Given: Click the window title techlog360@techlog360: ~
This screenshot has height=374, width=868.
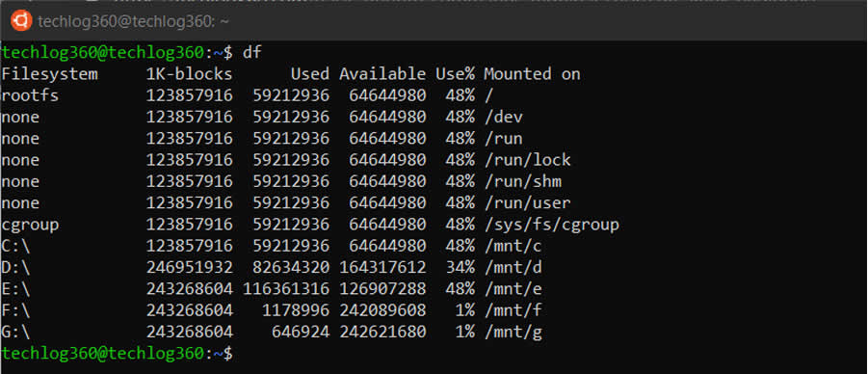Looking at the screenshot, I should tap(133, 22).
